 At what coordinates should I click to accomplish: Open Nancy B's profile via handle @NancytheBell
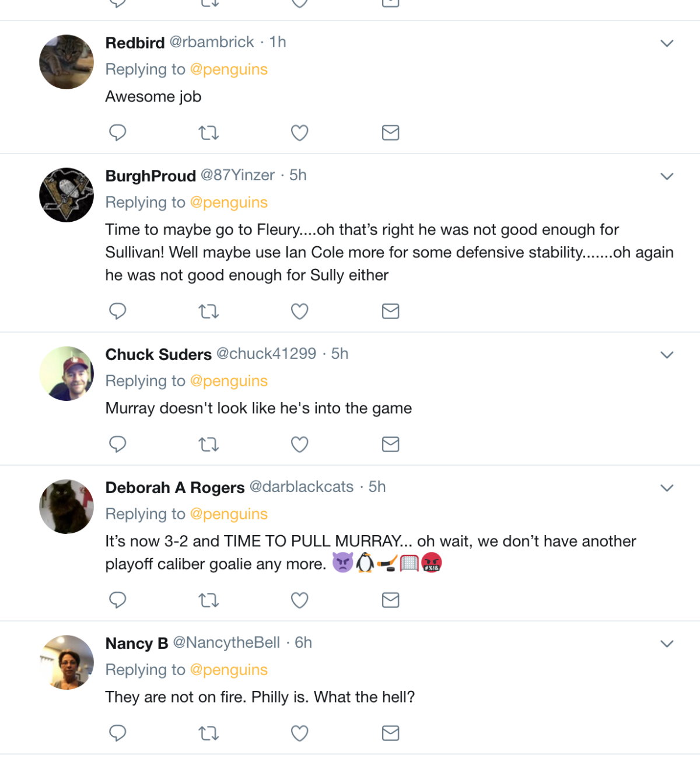click(226, 642)
